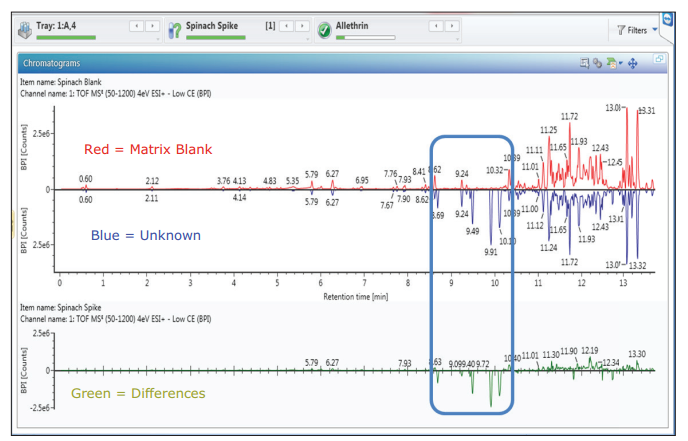Click the red peak label 12.43
688x441 pixels.
(x=600, y=148)
